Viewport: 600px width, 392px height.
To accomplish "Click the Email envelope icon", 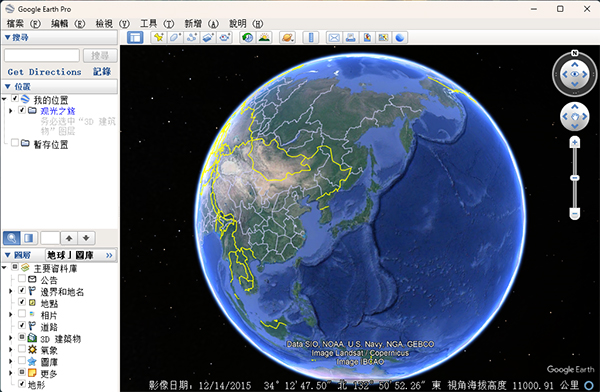I will pyautogui.click(x=334, y=38).
